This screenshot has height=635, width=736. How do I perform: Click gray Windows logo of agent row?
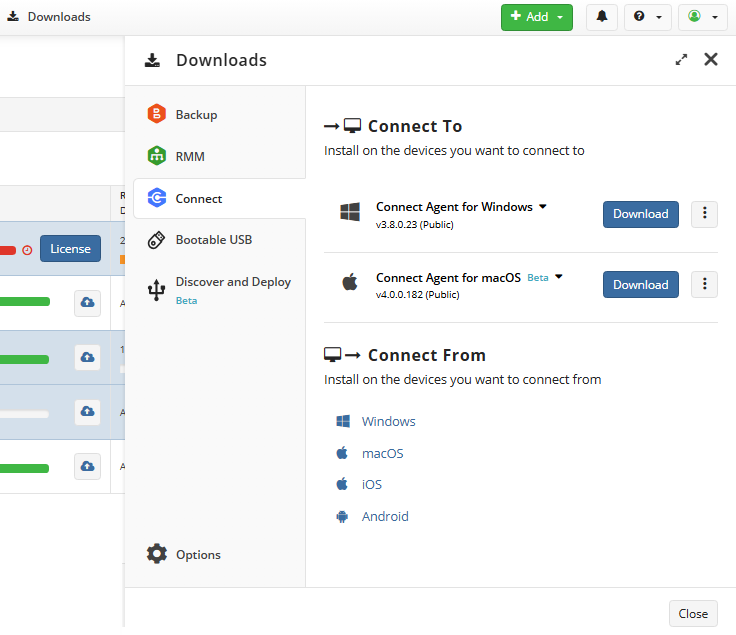(350, 212)
